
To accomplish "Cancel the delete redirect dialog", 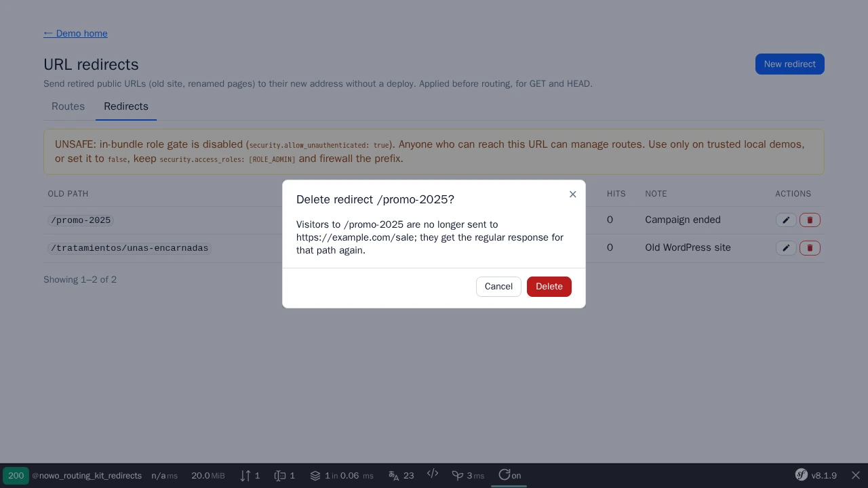I will (498, 287).
